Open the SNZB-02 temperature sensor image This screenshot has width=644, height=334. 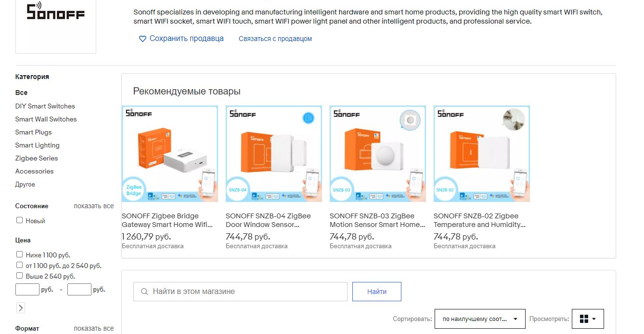(482, 154)
